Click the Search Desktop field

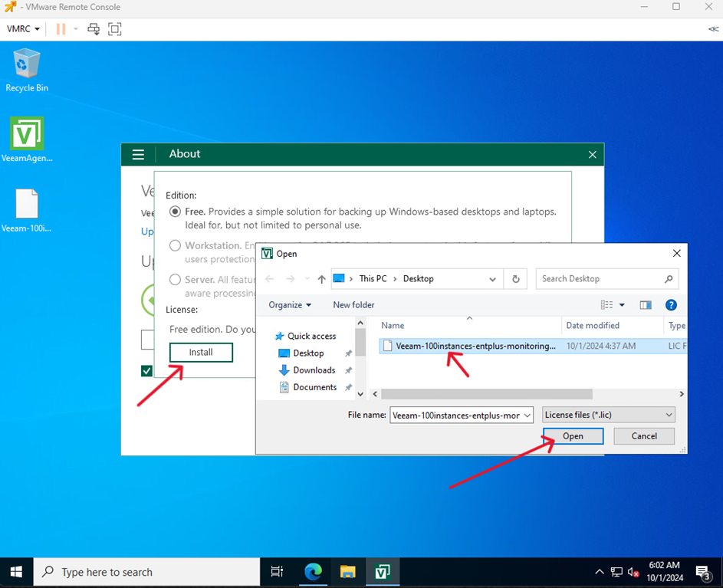[x=600, y=279]
